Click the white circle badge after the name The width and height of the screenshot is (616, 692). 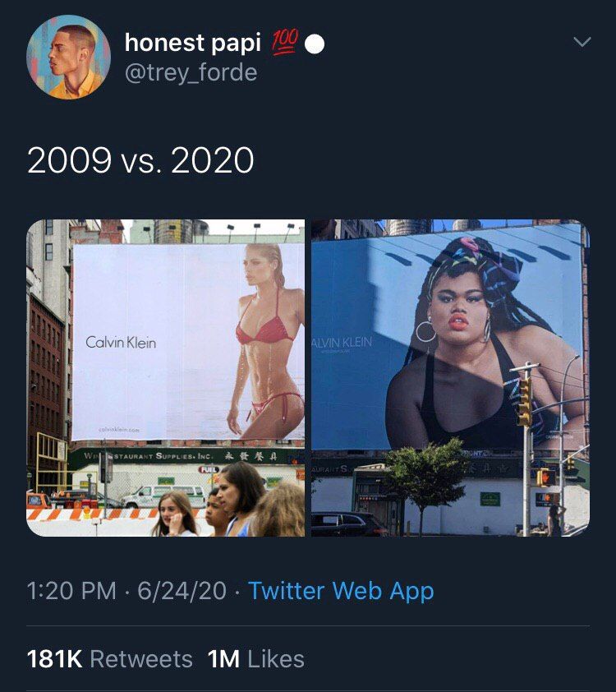315,44
